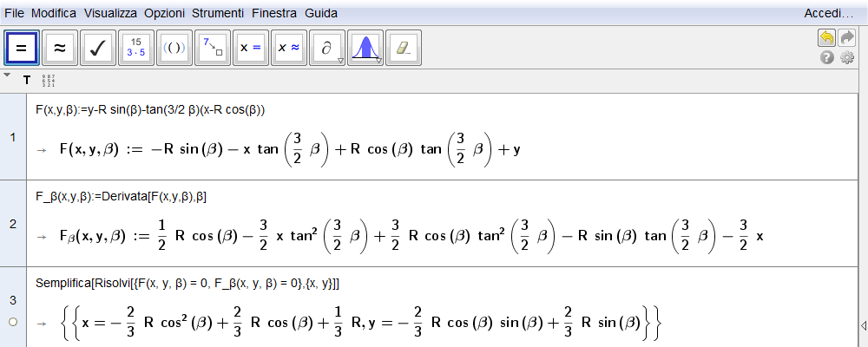Image resolution: width=868 pixels, height=347 pixels.
Task: Select the Keep Input checkmark tool
Action: [x=98, y=49]
